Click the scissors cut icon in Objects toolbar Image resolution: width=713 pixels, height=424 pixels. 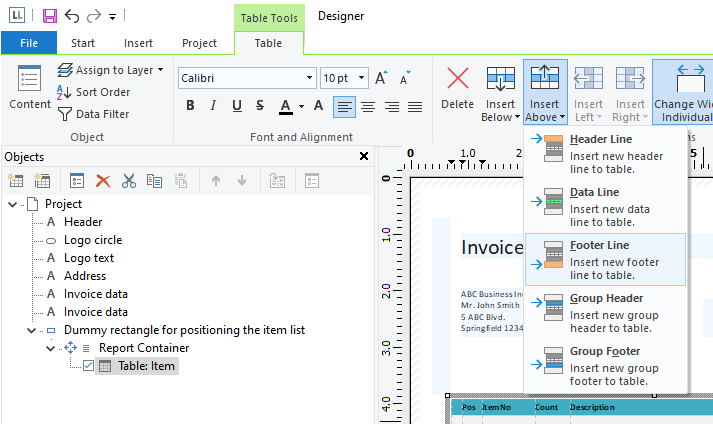point(128,181)
